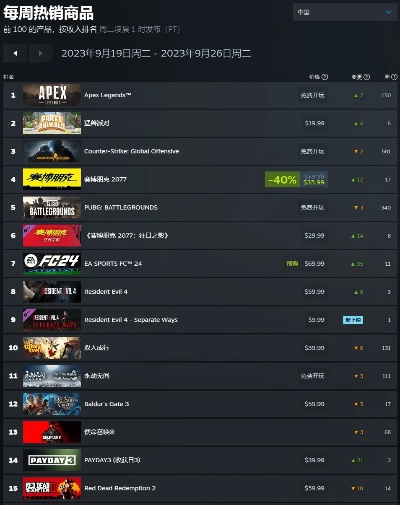Click the Baldur's Gate 3 thumbnail
The image size is (400, 505).
coord(52,404)
